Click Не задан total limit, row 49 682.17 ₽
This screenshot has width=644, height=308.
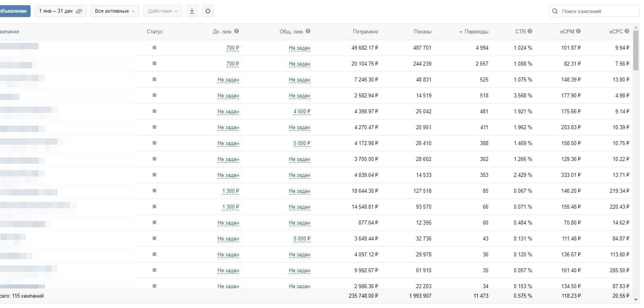[299, 48]
